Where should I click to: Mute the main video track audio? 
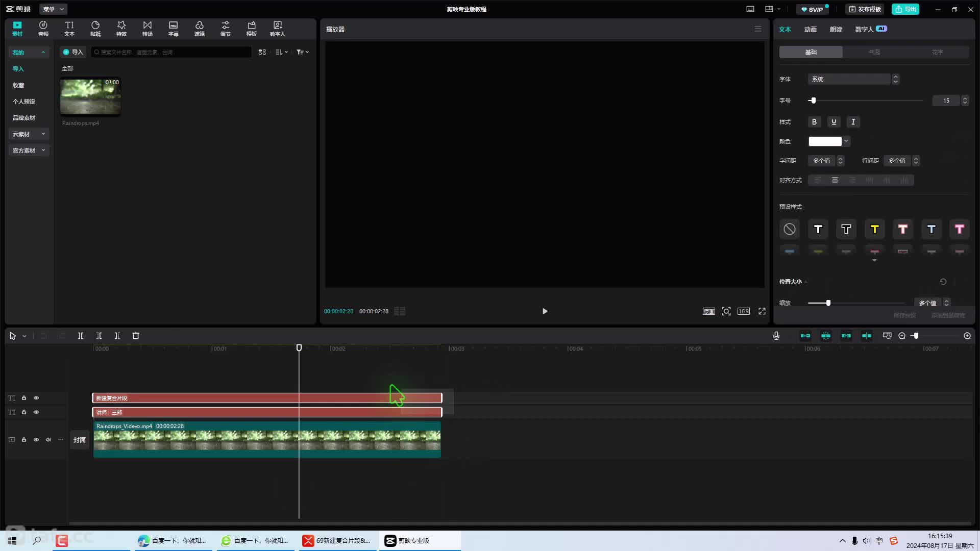coord(48,440)
